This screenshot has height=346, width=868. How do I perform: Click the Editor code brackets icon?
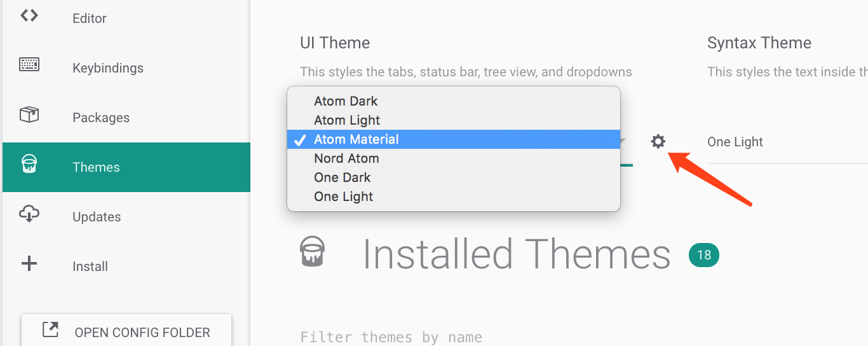tap(29, 16)
